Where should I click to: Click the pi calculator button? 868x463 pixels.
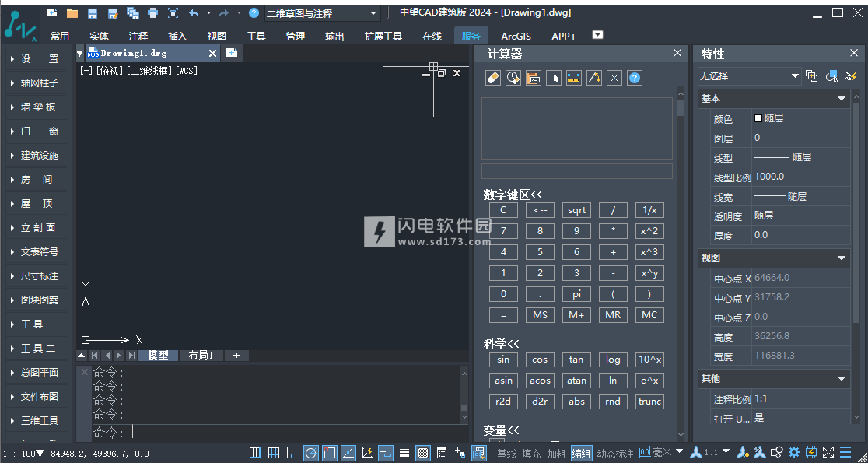click(576, 295)
